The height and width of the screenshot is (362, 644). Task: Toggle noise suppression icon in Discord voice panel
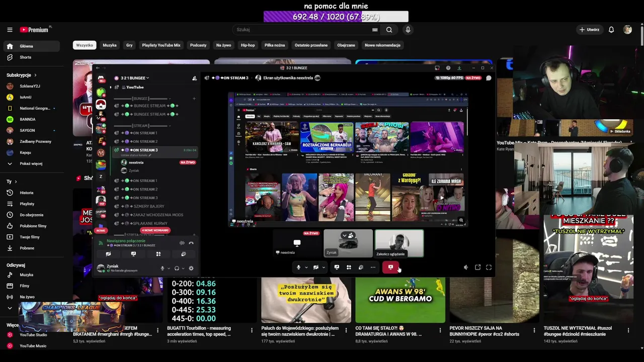pos(182,243)
